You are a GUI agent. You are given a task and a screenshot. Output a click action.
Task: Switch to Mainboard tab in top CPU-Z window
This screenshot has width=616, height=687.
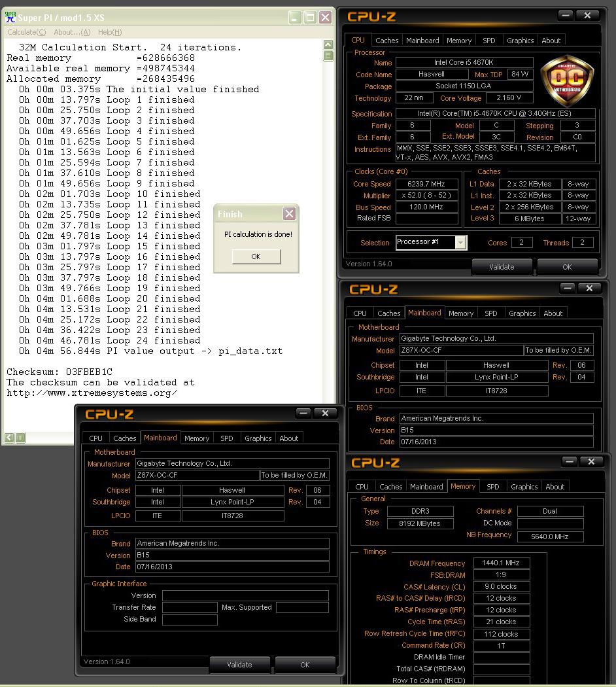[422, 41]
